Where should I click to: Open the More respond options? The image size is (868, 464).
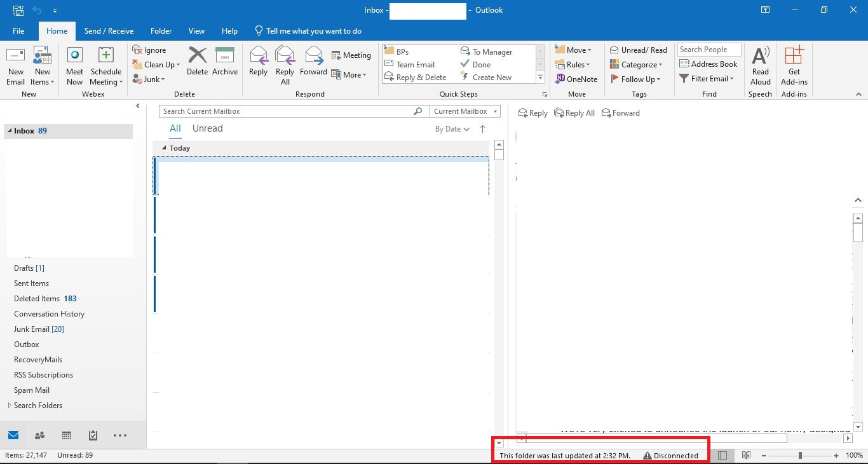pos(349,75)
